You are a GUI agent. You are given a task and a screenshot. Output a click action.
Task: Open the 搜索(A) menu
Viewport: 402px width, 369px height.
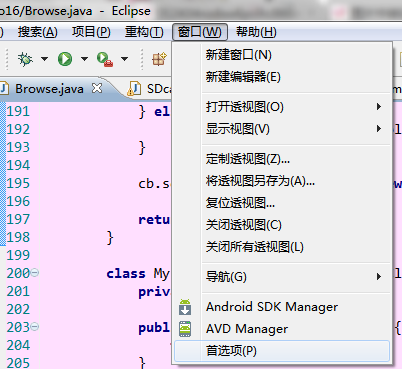(38, 32)
